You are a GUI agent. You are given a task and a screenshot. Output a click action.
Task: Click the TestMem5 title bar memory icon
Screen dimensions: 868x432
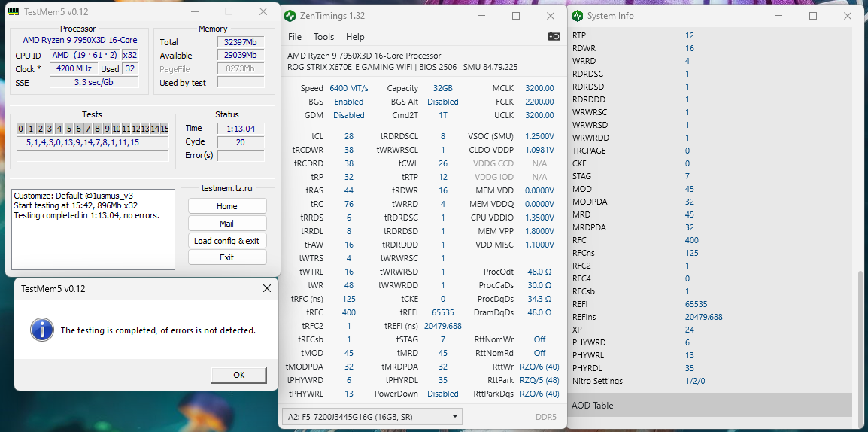pos(14,11)
